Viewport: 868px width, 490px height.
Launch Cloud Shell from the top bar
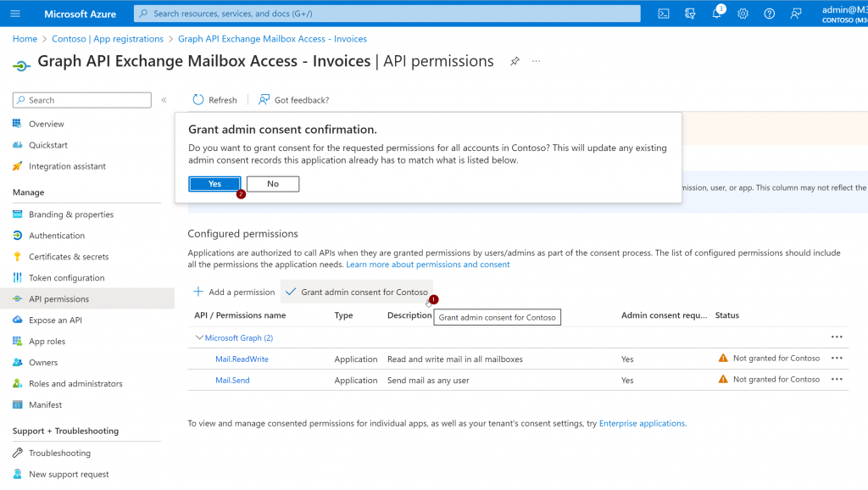tap(664, 14)
